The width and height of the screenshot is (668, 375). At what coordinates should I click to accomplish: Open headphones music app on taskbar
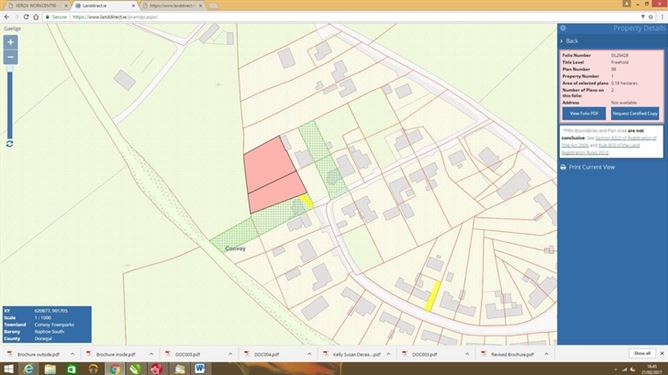click(93, 369)
